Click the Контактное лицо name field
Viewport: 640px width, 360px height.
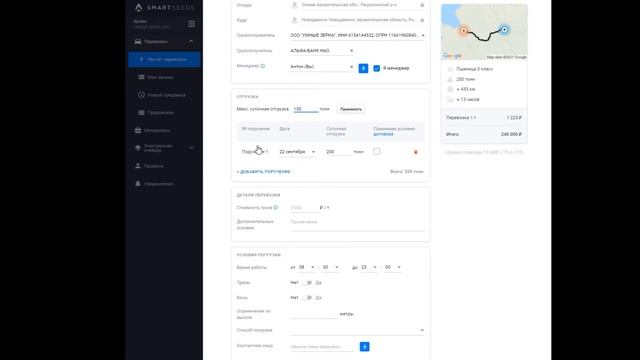pos(322,347)
